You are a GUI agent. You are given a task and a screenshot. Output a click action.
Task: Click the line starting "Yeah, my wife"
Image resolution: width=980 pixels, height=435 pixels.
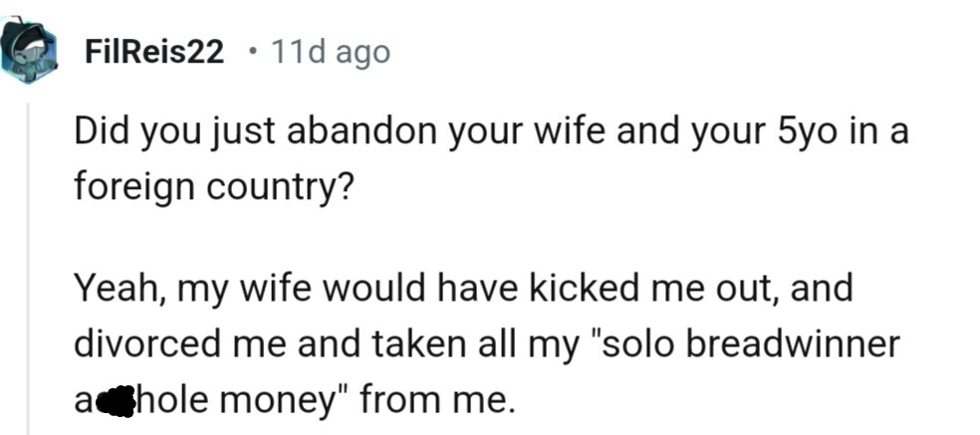pyautogui.click(x=464, y=290)
